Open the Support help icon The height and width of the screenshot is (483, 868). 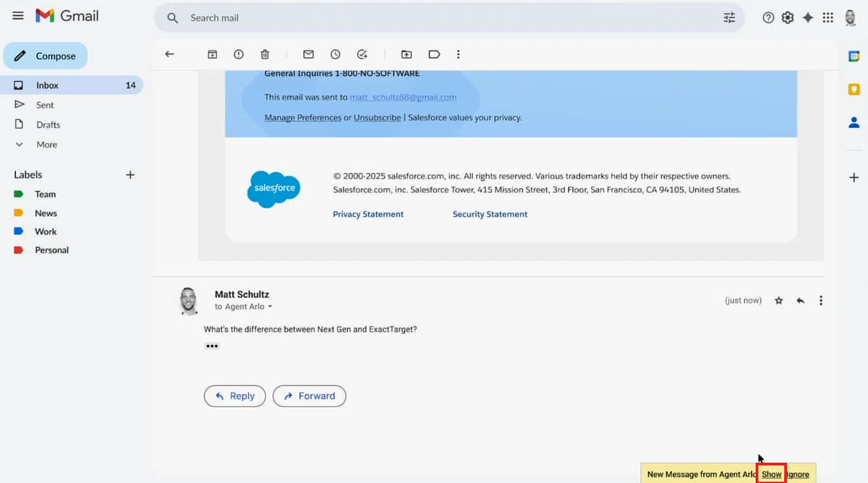768,18
